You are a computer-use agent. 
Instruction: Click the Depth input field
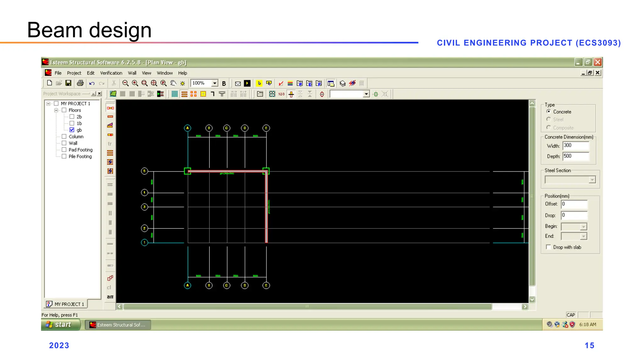[575, 156]
